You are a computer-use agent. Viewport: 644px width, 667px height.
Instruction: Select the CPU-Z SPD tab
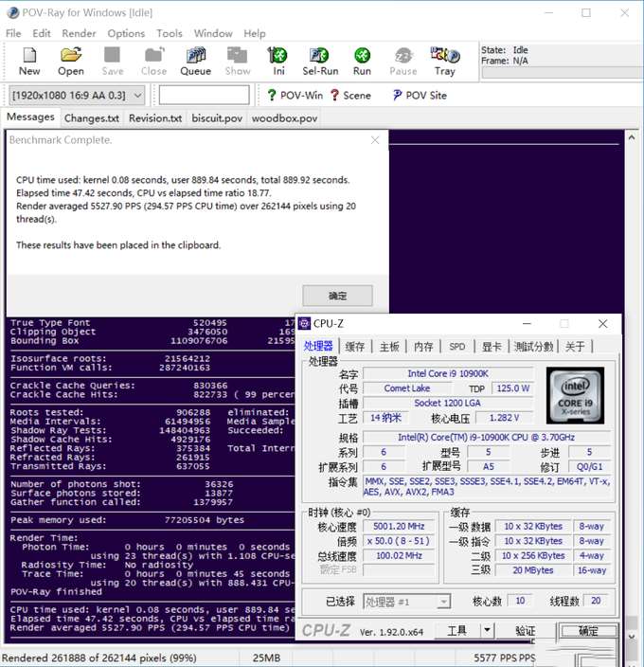point(457,347)
